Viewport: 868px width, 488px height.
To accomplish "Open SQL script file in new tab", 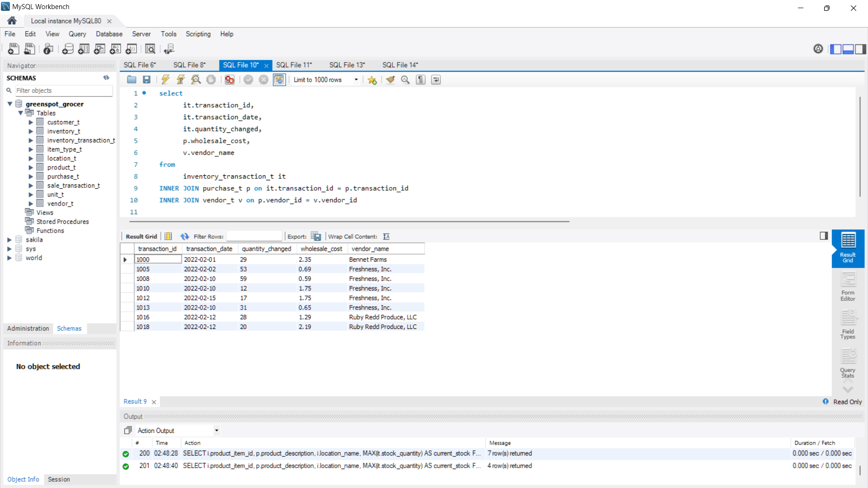I will point(30,49).
